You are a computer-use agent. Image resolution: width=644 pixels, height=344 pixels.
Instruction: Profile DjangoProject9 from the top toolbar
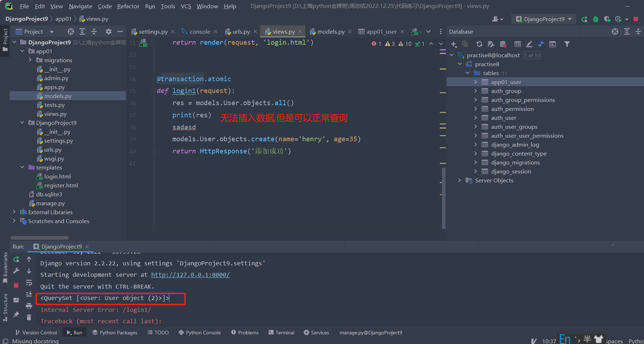click(x=618, y=19)
